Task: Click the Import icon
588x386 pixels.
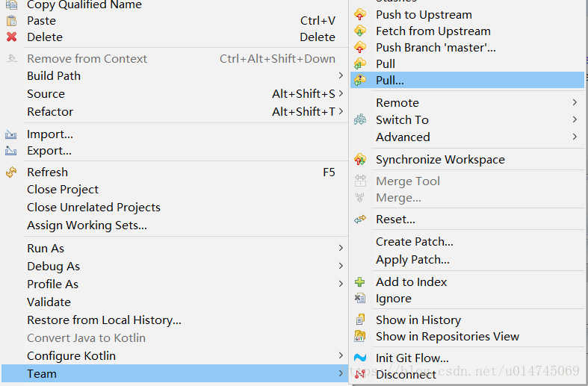Action: [x=11, y=134]
